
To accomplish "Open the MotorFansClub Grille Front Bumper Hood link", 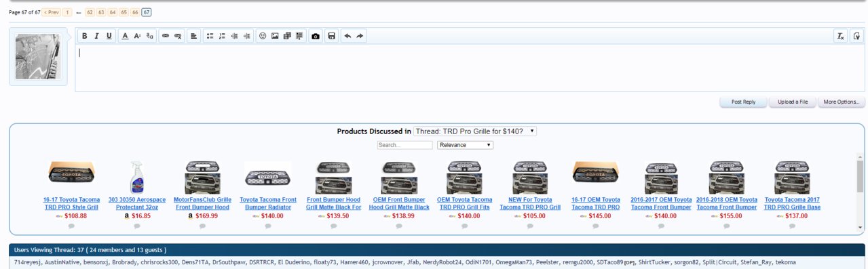I will tap(202, 203).
